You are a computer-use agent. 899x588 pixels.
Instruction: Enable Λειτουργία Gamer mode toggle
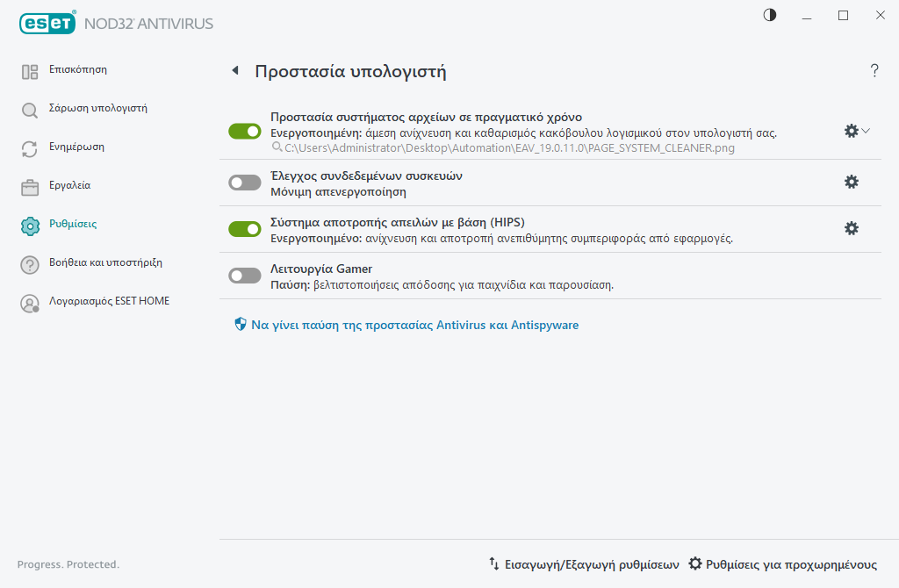click(245, 276)
